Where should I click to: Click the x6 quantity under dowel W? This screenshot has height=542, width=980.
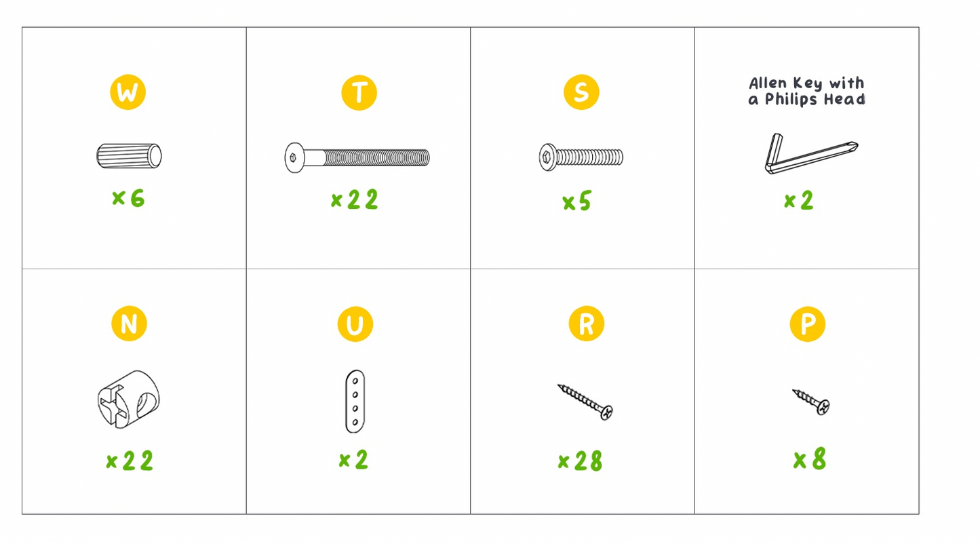(128, 198)
